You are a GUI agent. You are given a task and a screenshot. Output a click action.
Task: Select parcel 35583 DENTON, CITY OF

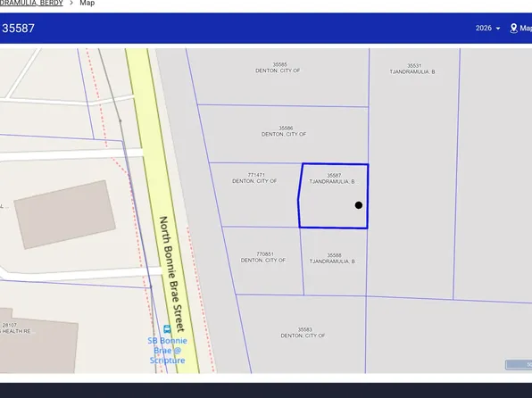pos(303,333)
